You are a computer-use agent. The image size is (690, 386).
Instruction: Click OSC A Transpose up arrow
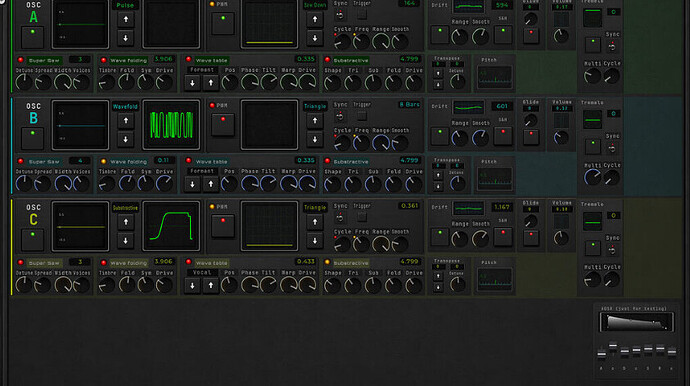pyautogui.click(x=438, y=73)
